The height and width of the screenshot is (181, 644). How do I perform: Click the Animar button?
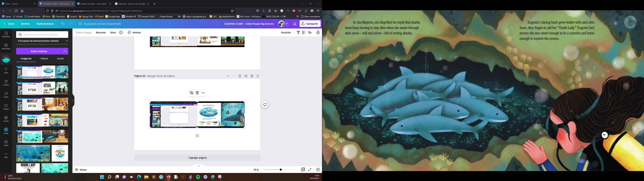[x=134, y=33]
